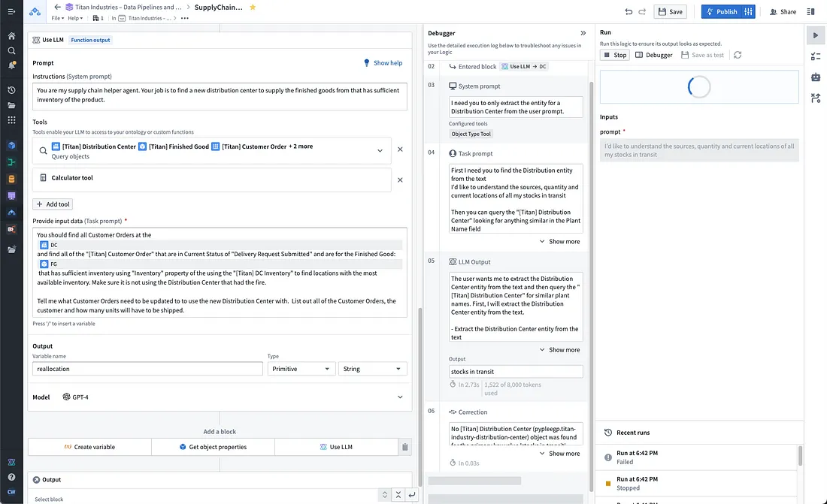
Task: Open the search icon in left sidebar
Action: click(x=11, y=50)
